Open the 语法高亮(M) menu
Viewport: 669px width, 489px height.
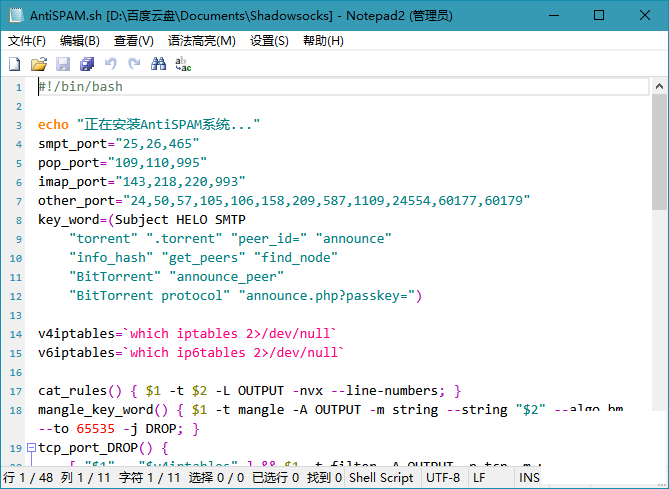click(x=202, y=41)
